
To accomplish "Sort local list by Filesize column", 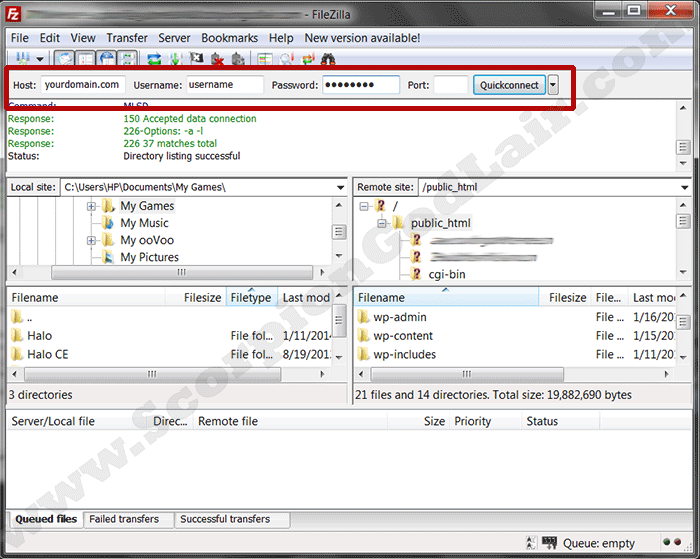I will [x=196, y=297].
